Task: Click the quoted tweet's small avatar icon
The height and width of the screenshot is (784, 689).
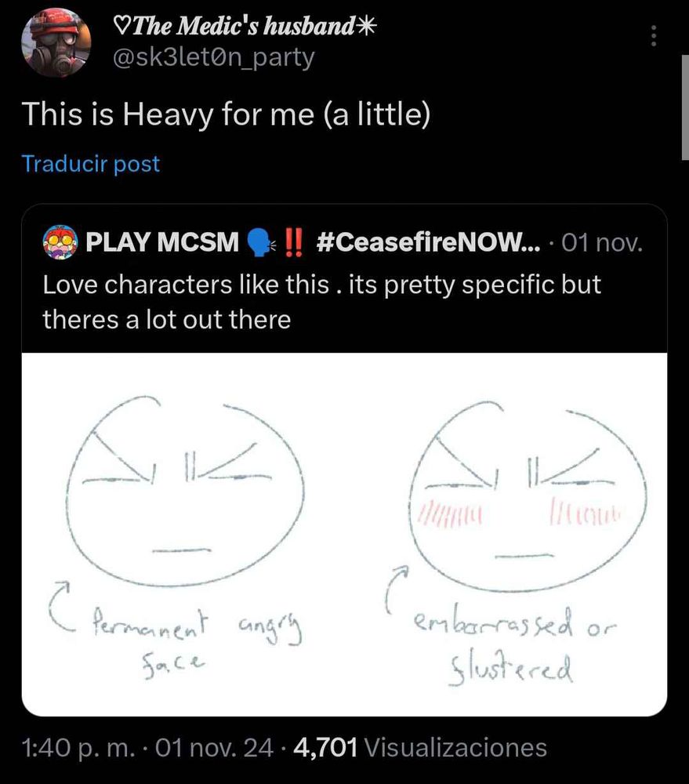Action: pyautogui.click(x=59, y=241)
